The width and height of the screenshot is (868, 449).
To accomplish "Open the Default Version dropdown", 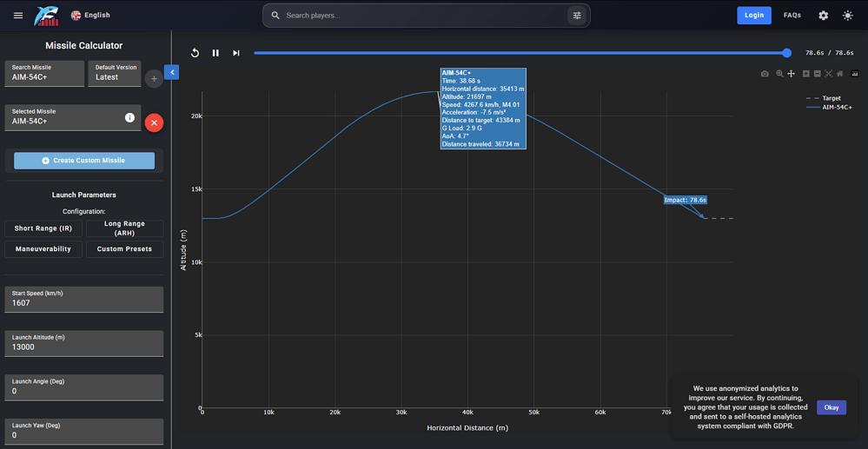I will 115,74.
